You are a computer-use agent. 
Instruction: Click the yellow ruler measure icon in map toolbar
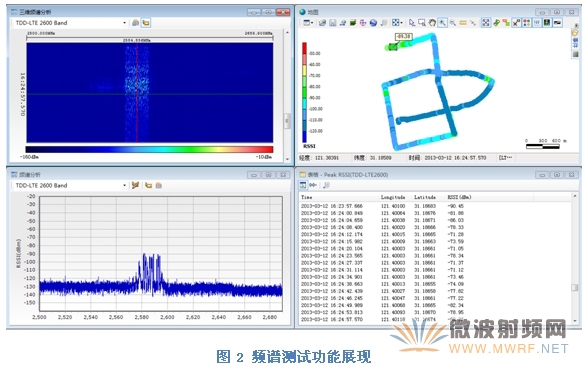point(463,23)
